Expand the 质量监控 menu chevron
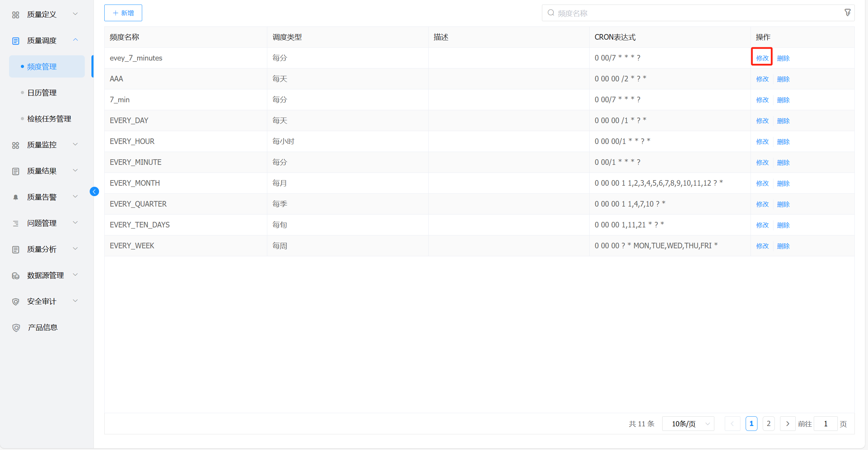The height and width of the screenshot is (450, 868). click(x=75, y=144)
